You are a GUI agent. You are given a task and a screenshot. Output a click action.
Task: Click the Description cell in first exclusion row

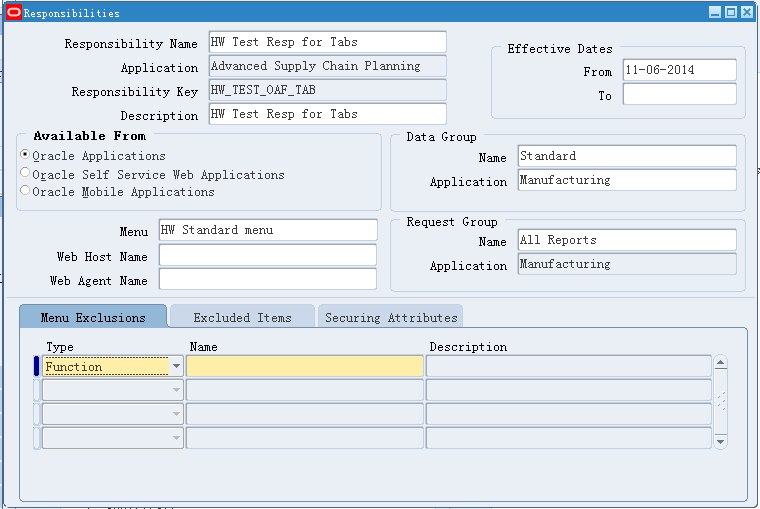569,366
